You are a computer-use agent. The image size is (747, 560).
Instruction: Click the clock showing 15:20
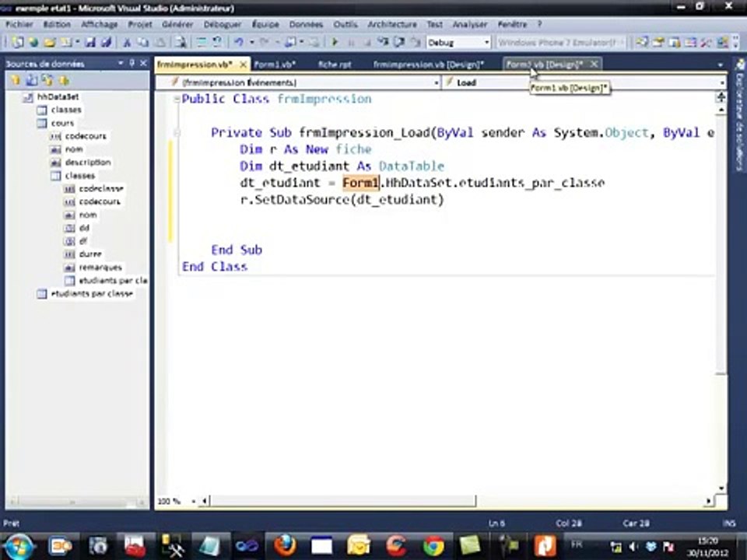pos(707,541)
